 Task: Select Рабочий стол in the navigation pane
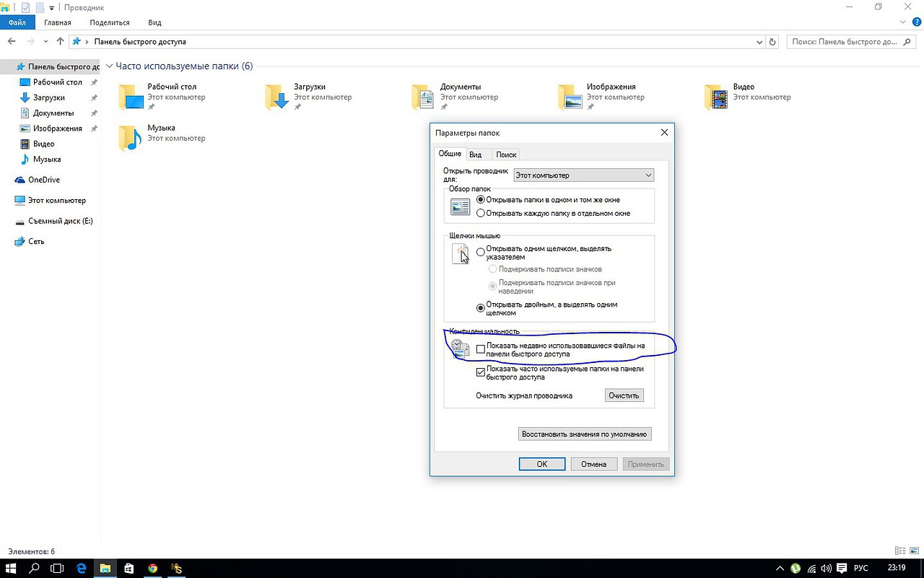coord(58,82)
